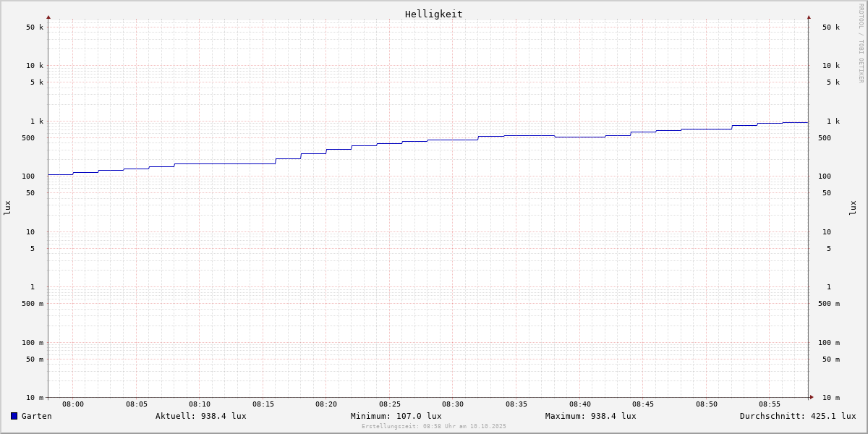The height and width of the screenshot is (434, 868).
Task: Click the Durchschnitt: 425.1 lux statistic
Action: coord(797,416)
